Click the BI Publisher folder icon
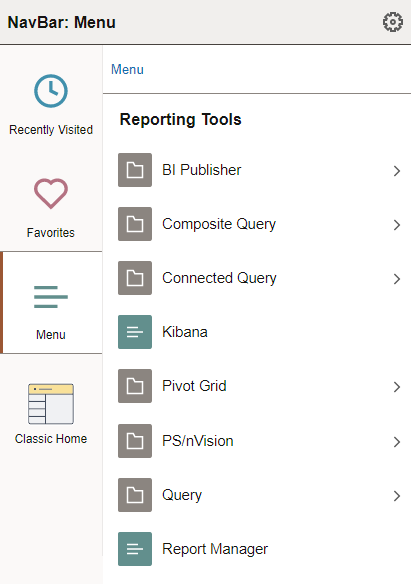411x584 pixels. (135, 170)
